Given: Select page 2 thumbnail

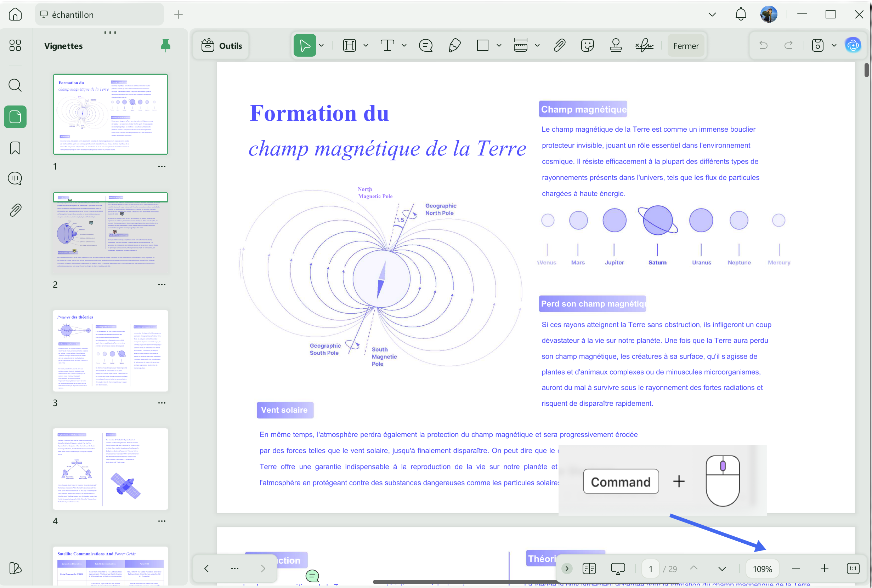Looking at the screenshot, I should click(x=110, y=233).
